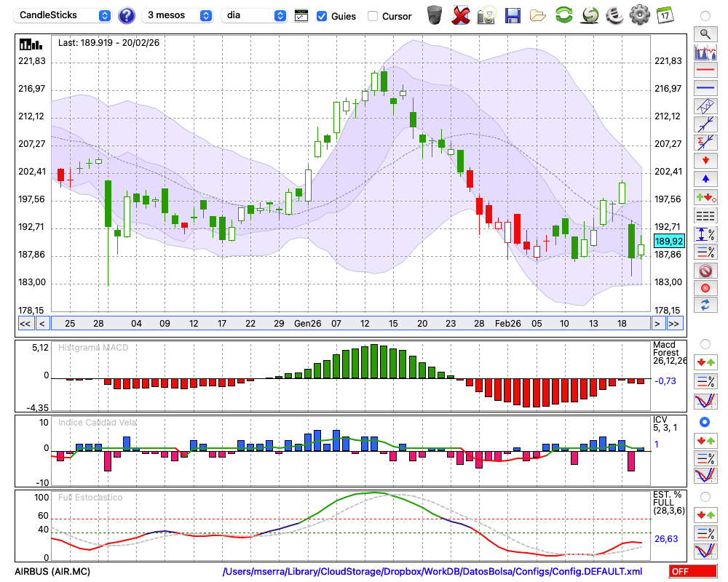This screenshot has height=582, width=728.
Task: Click the << scroll to start button
Action: point(25,324)
